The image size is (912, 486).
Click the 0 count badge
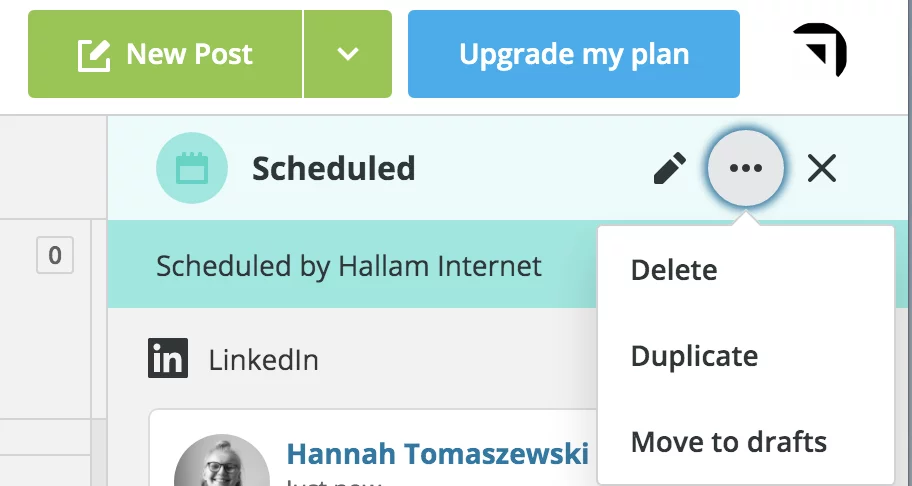tap(55, 256)
